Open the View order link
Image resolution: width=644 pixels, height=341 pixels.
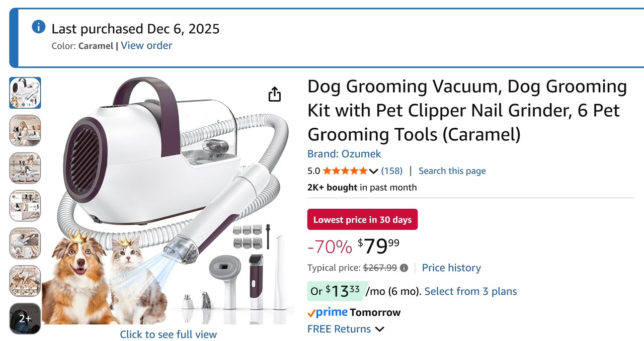(x=146, y=46)
